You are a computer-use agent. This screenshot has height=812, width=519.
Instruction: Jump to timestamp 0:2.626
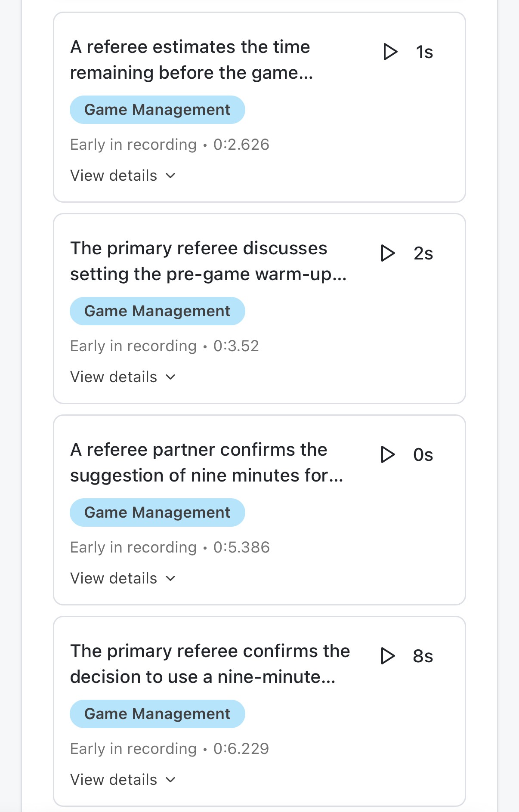pyautogui.click(x=241, y=145)
